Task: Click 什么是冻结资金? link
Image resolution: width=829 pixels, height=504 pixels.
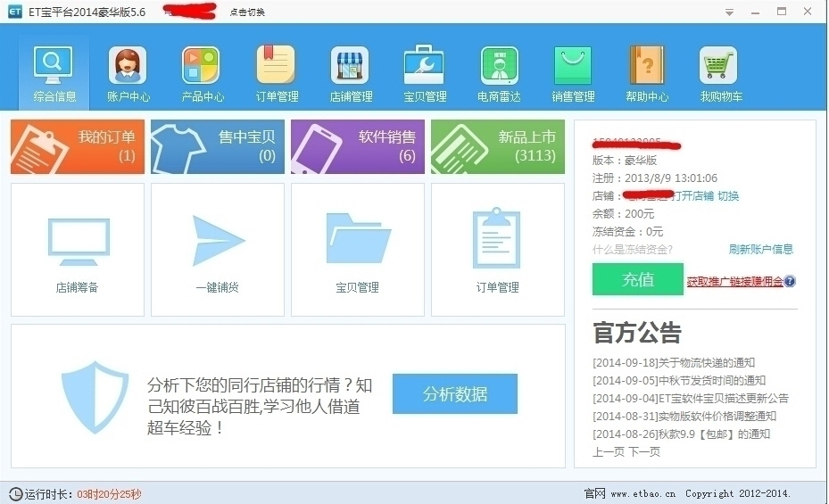Action: [x=633, y=250]
